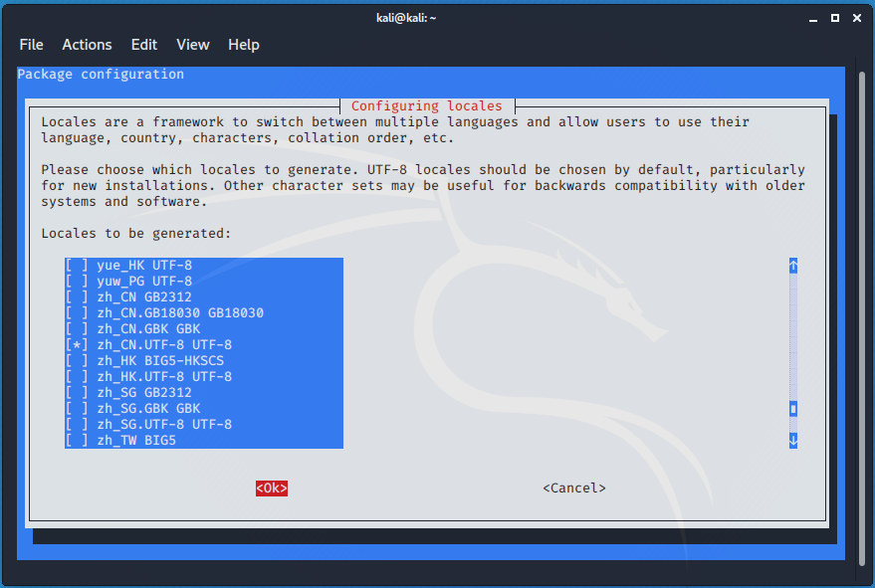
Task: Click the locale list down arrow
Action: point(793,440)
